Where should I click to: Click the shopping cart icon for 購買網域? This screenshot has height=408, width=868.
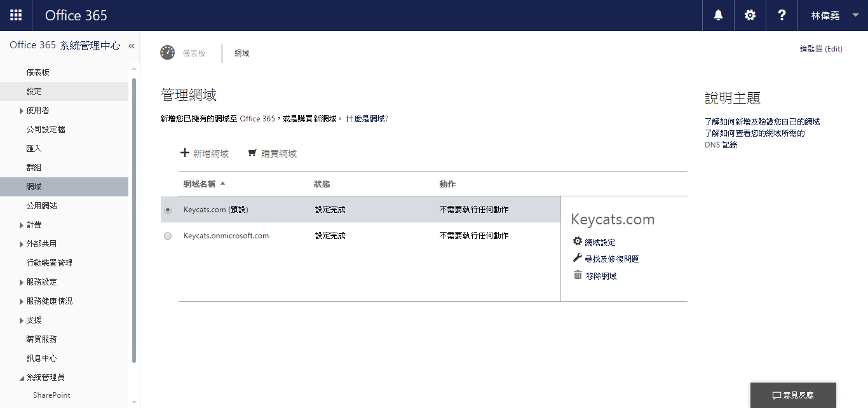[253, 153]
